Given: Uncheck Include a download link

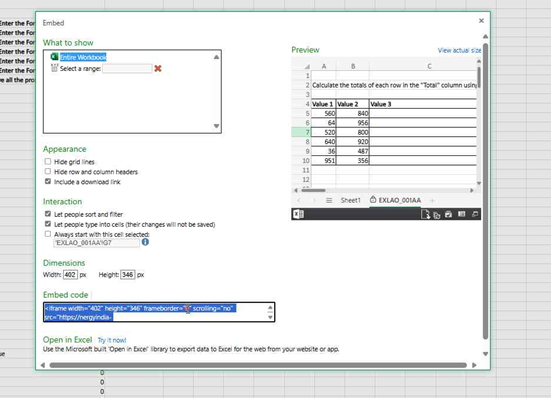Looking at the screenshot, I should [48, 181].
